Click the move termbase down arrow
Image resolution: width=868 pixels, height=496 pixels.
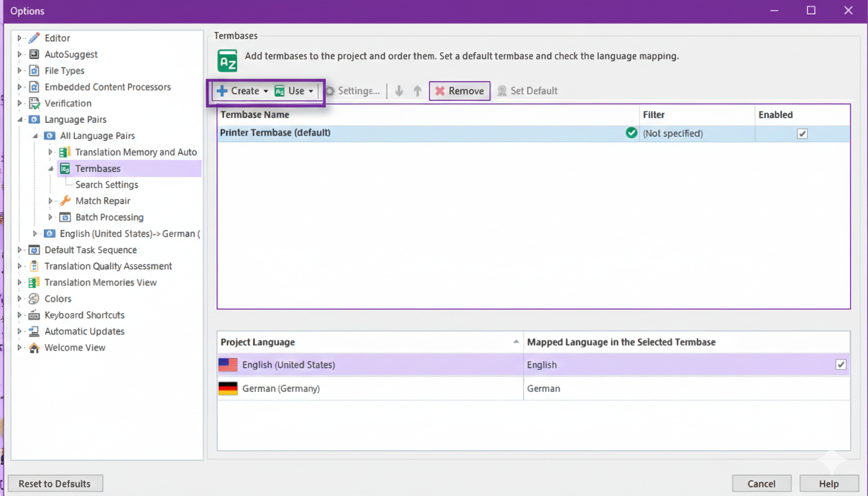pos(399,91)
